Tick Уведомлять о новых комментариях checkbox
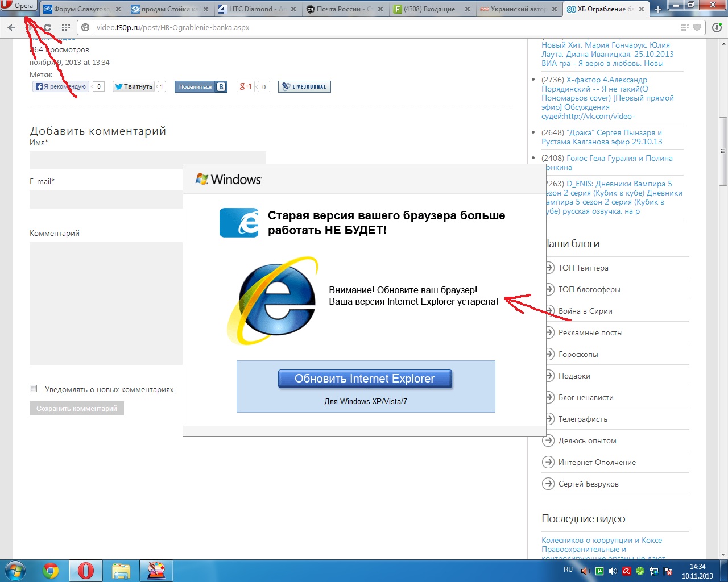 coord(34,389)
